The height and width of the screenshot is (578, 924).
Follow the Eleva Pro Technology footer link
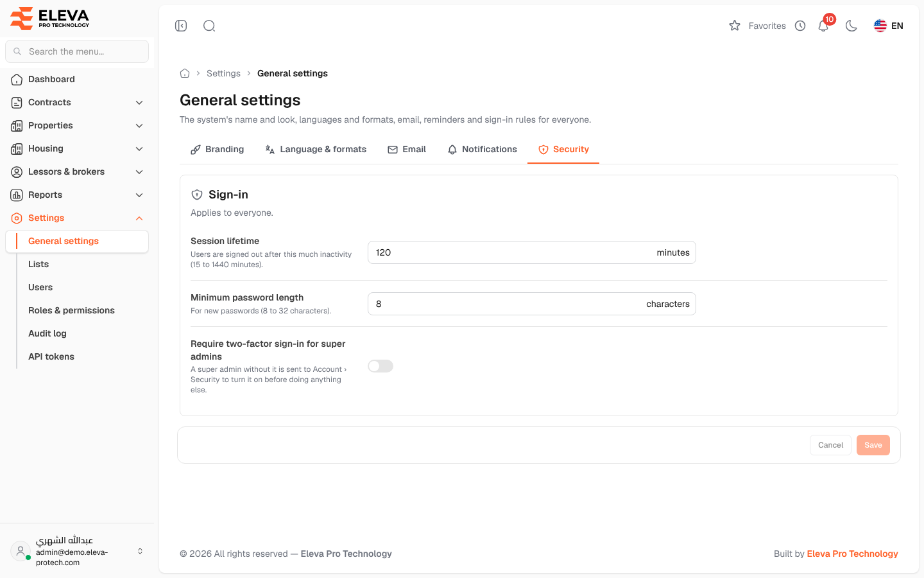click(x=852, y=554)
